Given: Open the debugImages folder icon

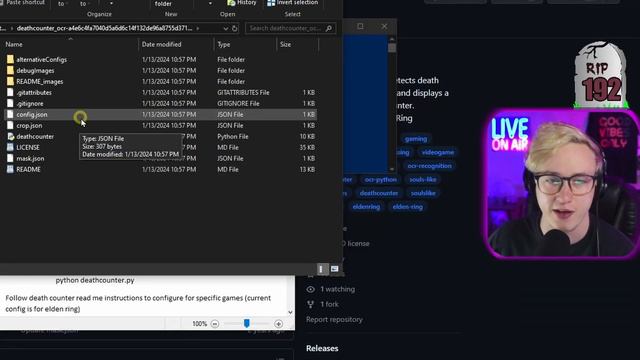Looking at the screenshot, I should (10, 71).
